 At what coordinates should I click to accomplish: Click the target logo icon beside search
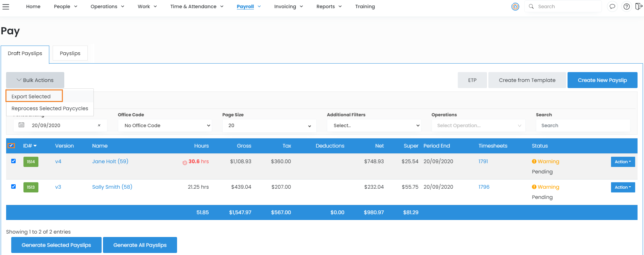coord(515,6)
